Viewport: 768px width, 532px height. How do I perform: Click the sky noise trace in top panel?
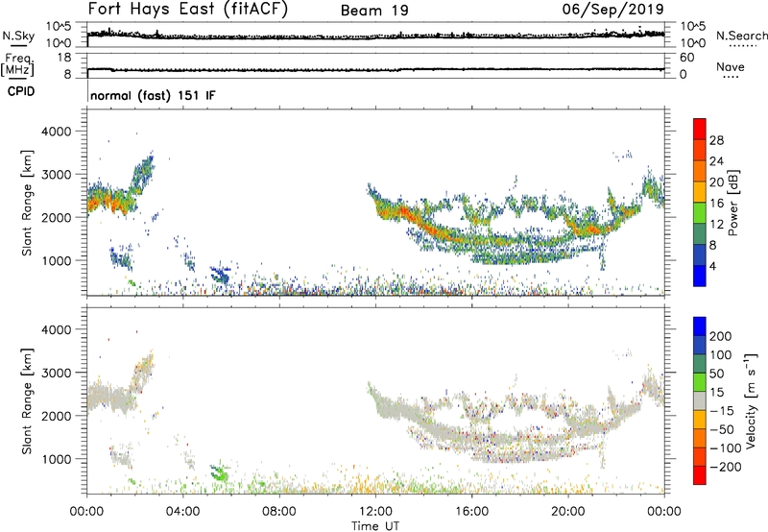click(x=375, y=36)
